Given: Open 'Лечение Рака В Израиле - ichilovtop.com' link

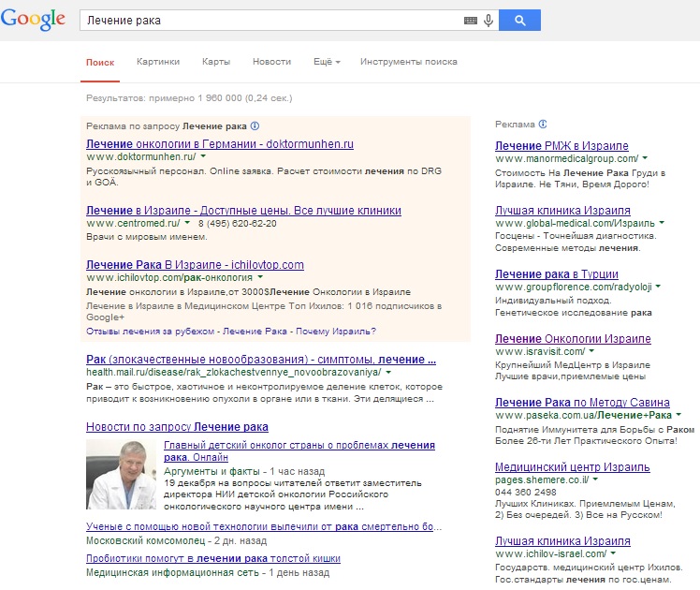Looking at the screenshot, I should coord(195,264).
